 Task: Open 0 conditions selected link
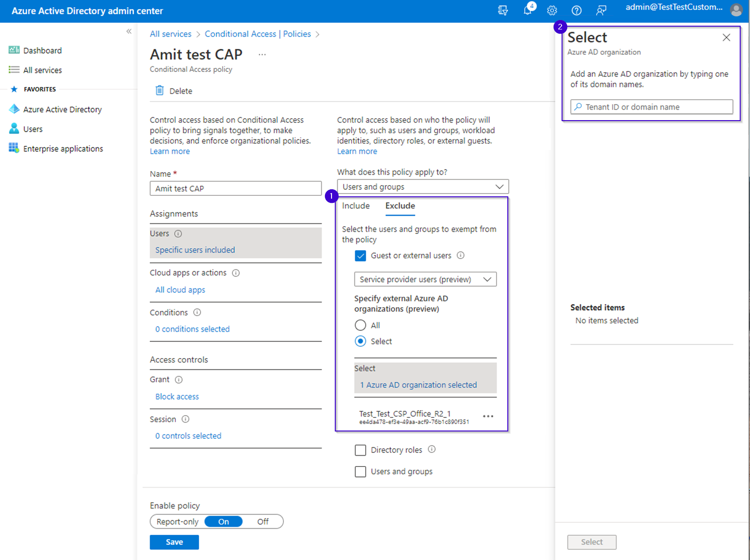(193, 329)
